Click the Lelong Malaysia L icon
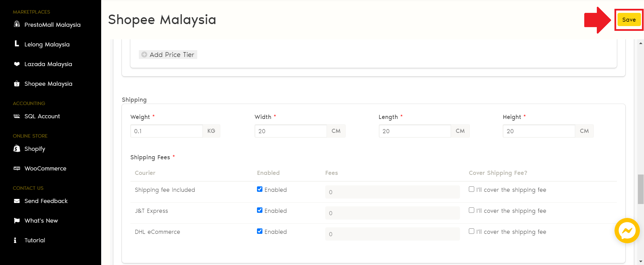This screenshot has width=644, height=265. [x=17, y=44]
